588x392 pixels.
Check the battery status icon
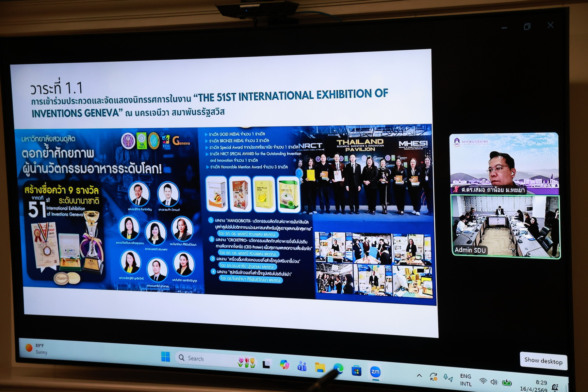point(507,383)
